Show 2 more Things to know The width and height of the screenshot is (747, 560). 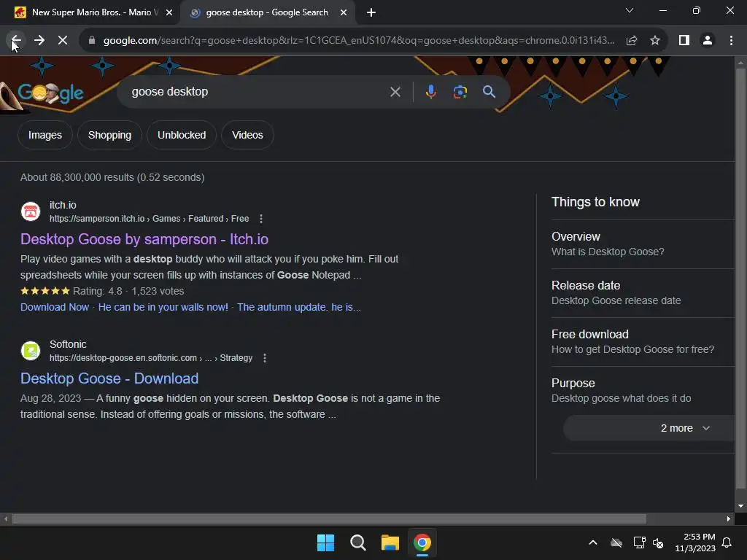click(x=649, y=428)
